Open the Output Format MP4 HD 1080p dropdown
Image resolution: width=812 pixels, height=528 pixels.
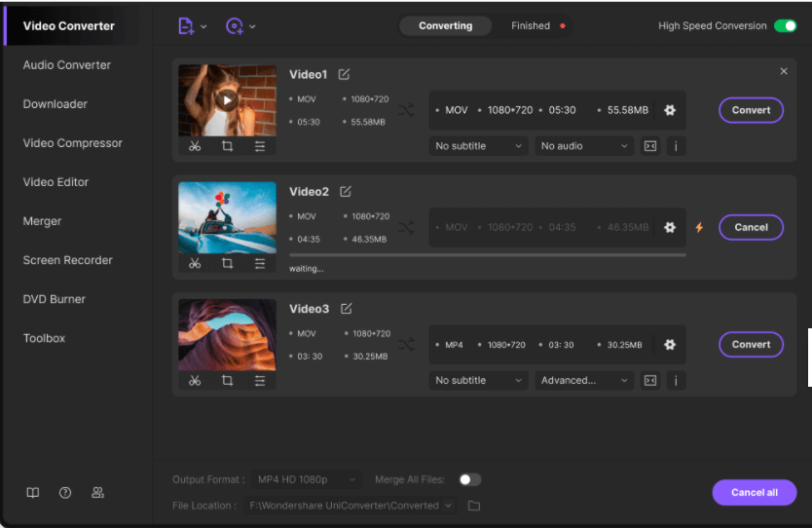306,479
